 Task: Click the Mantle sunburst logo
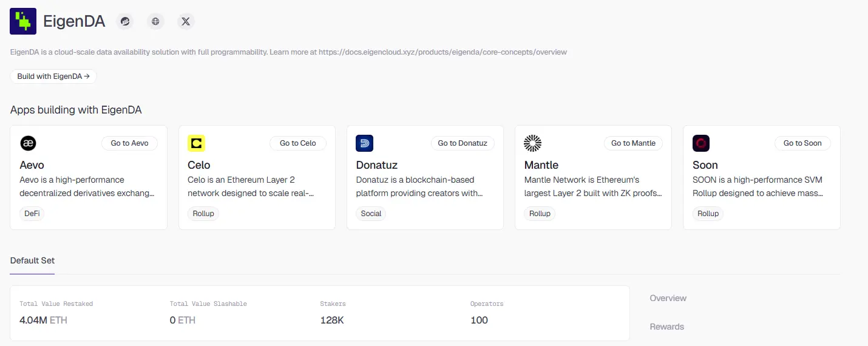point(532,143)
